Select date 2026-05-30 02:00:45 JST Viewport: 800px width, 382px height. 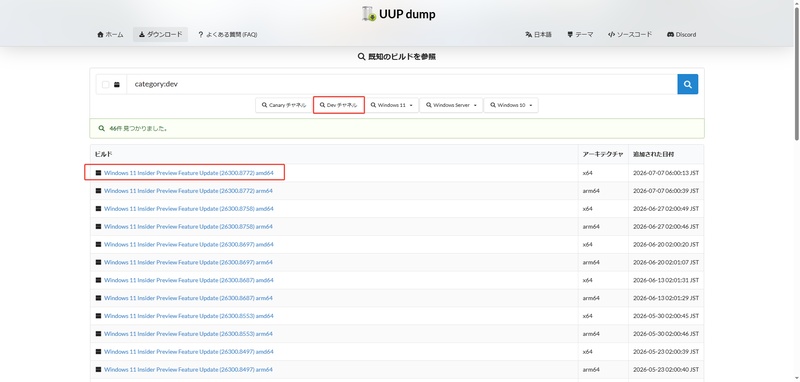(666, 316)
